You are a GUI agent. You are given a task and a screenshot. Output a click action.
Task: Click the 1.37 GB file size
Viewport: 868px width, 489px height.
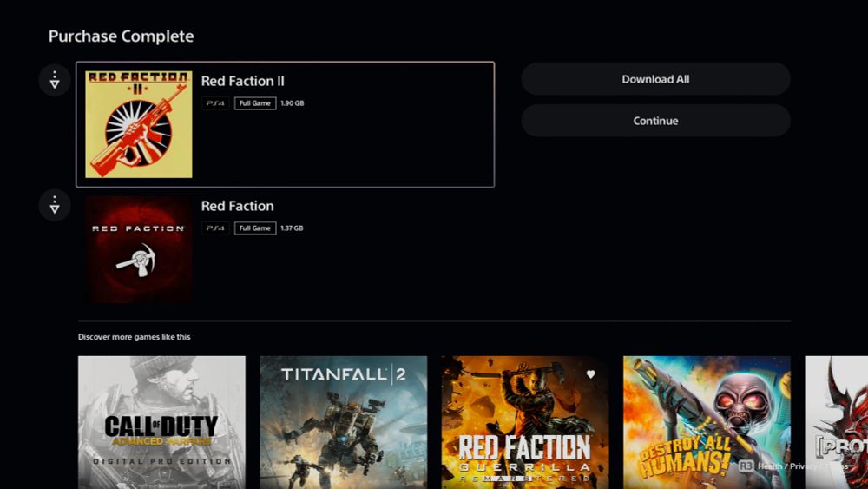coord(292,228)
